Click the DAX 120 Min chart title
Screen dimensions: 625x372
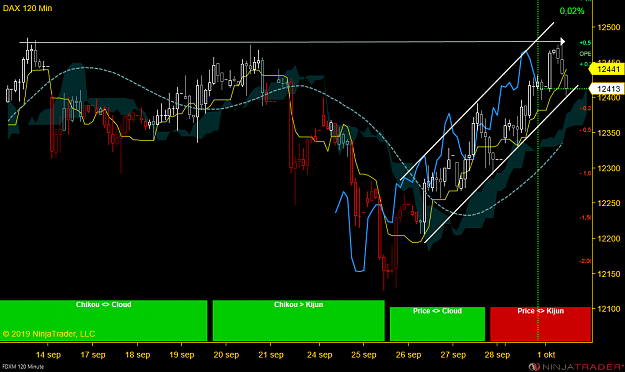[28, 8]
